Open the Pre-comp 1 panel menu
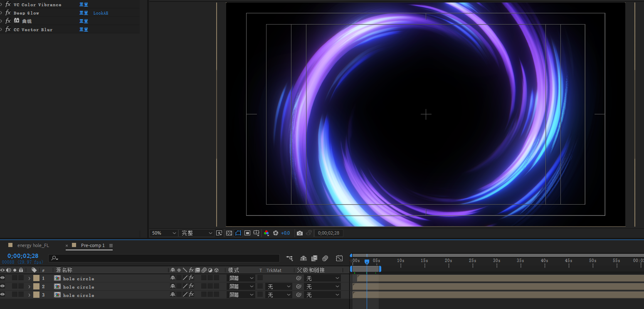 click(111, 245)
